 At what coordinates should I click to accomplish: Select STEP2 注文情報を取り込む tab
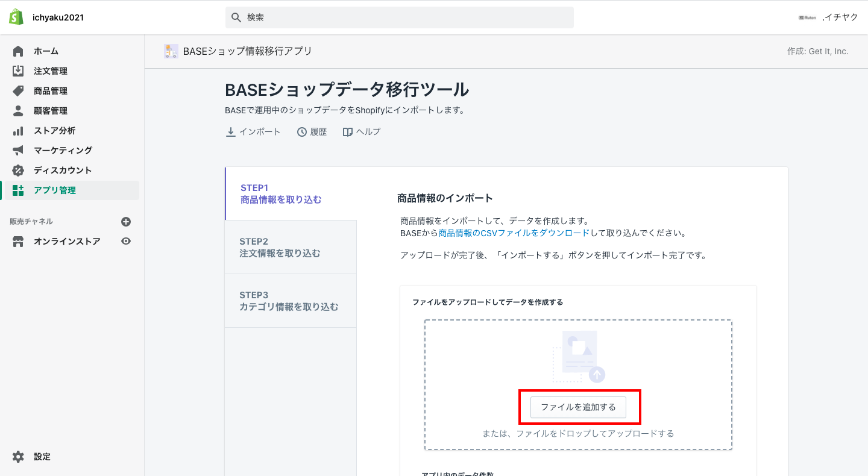[291, 247]
